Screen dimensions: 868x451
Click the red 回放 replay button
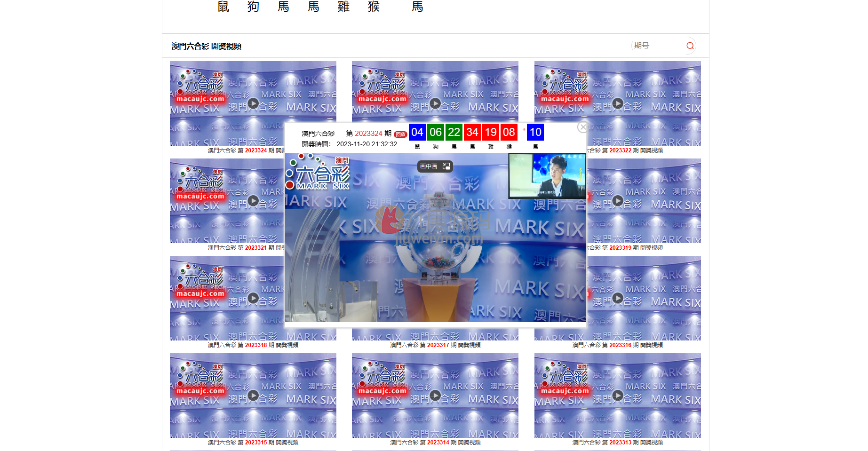coord(400,135)
